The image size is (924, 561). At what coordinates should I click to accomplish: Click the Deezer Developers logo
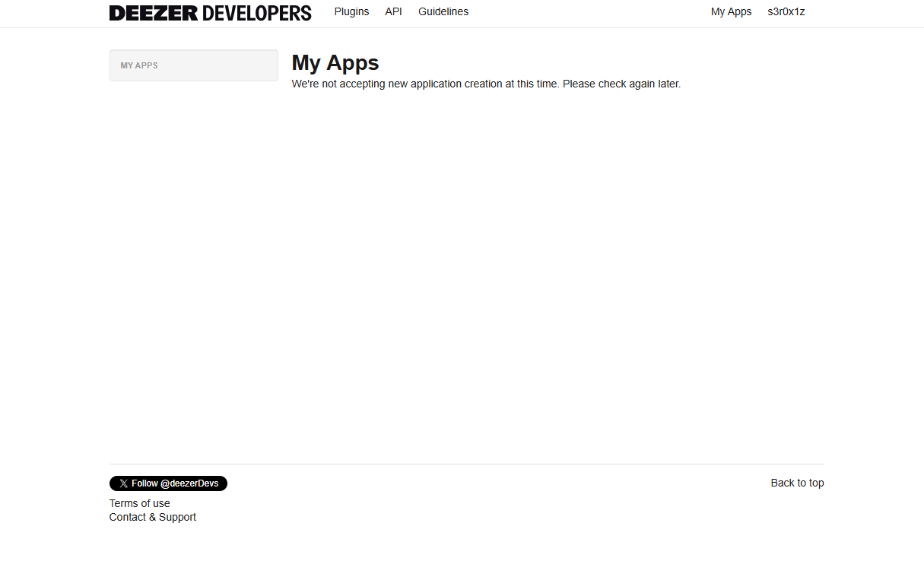click(211, 13)
